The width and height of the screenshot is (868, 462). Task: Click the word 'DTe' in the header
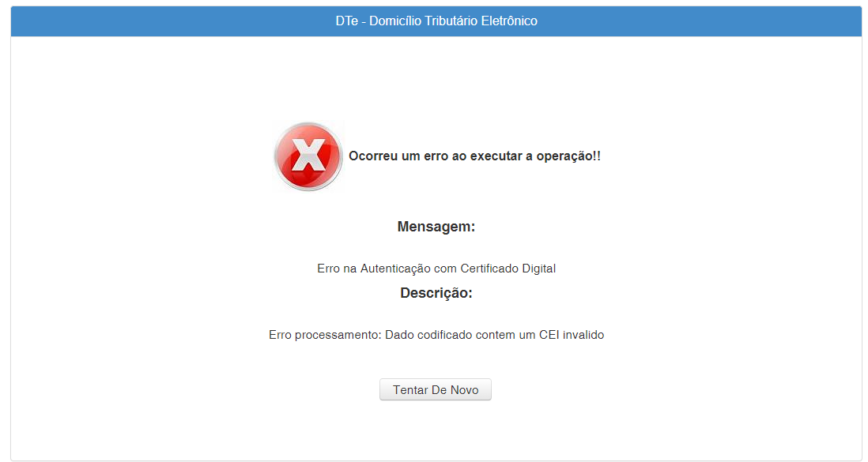click(345, 21)
